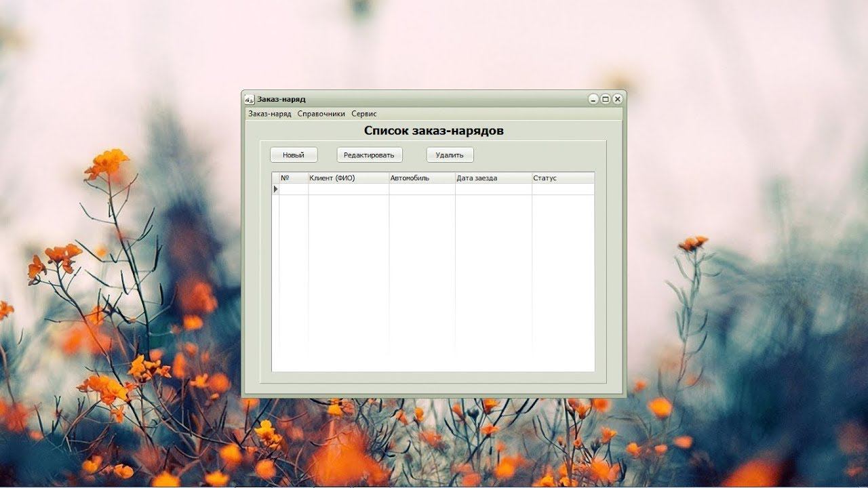Maximize the Заказ-наряд window
This screenshot has height=488, width=868.
[x=606, y=99]
